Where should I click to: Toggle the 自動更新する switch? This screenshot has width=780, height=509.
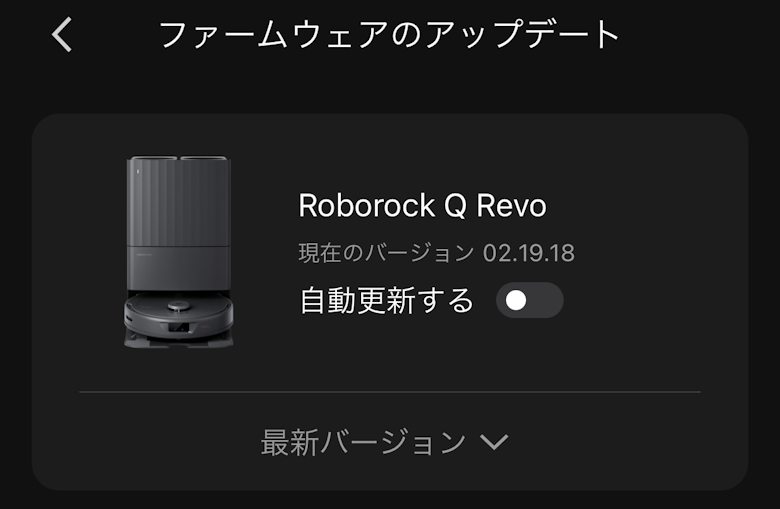[529, 300]
